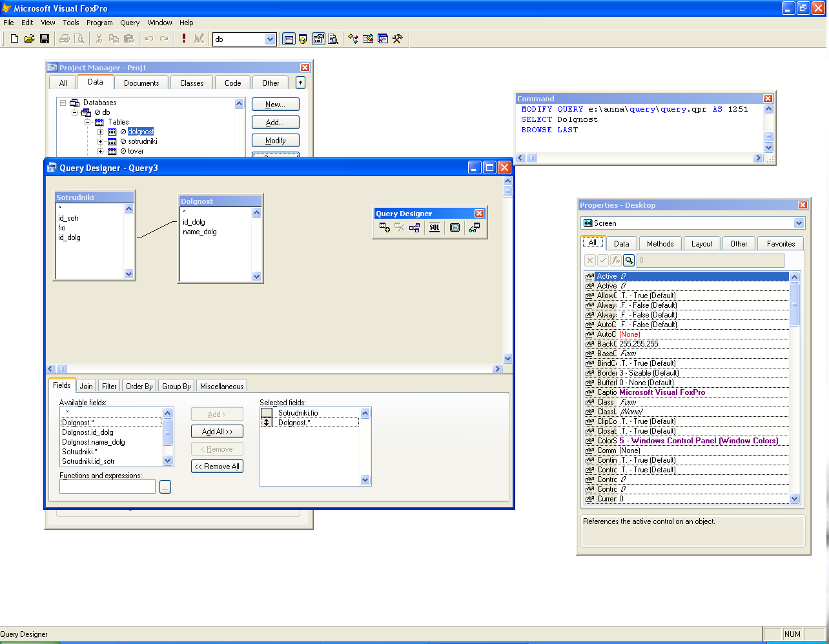This screenshot has width=829, height=644.
Task: Open the Query menu
Action: [x=130, y=23]
